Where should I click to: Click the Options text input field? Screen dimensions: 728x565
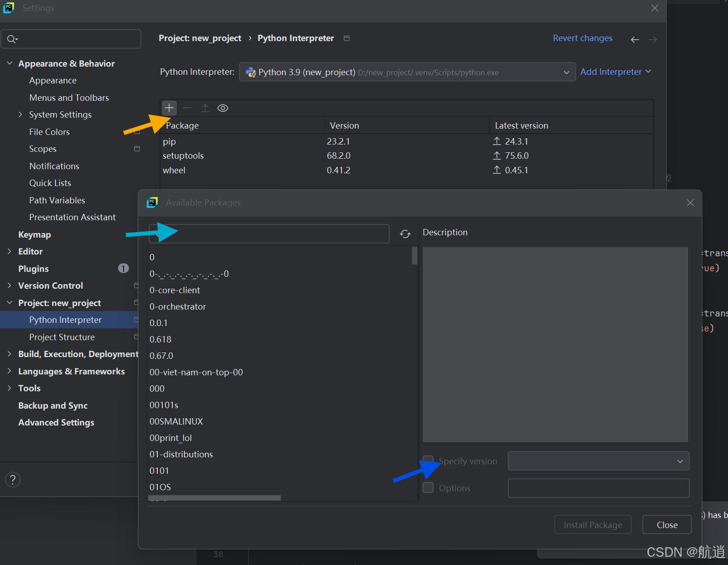click(599, 488)
